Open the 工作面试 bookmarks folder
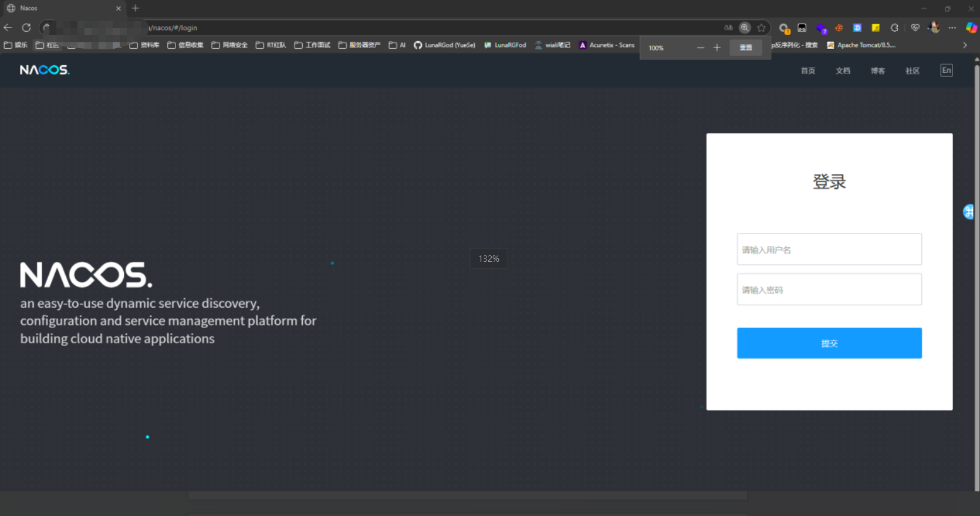980x516 pixels. (312, 45)
